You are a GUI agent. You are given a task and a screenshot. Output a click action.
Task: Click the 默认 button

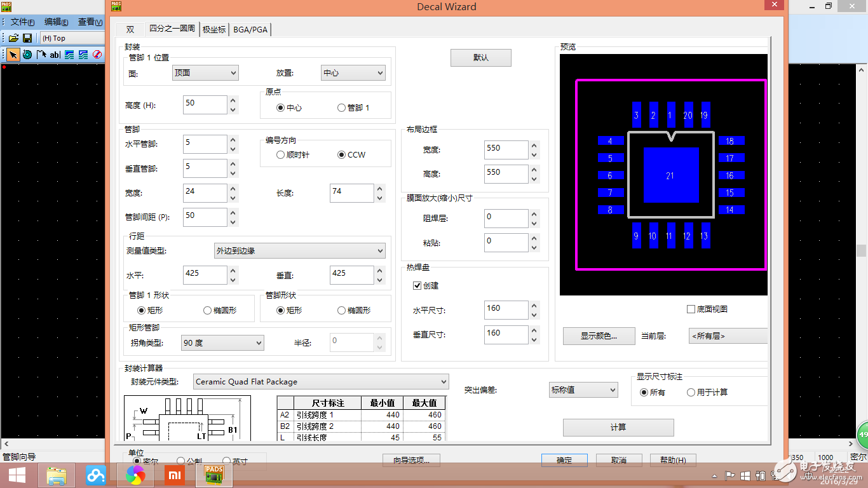click(x=481, y=58)
